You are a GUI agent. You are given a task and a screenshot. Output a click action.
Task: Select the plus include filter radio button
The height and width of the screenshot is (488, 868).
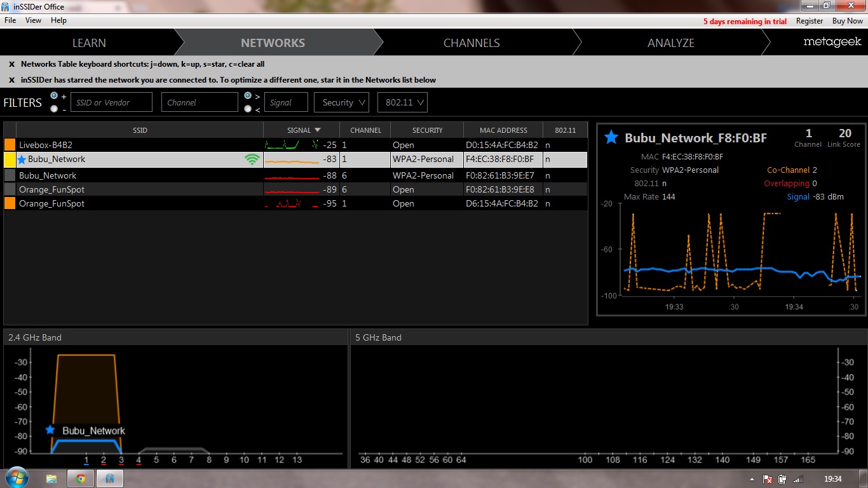pyautogui.click(x=54, y=95)
